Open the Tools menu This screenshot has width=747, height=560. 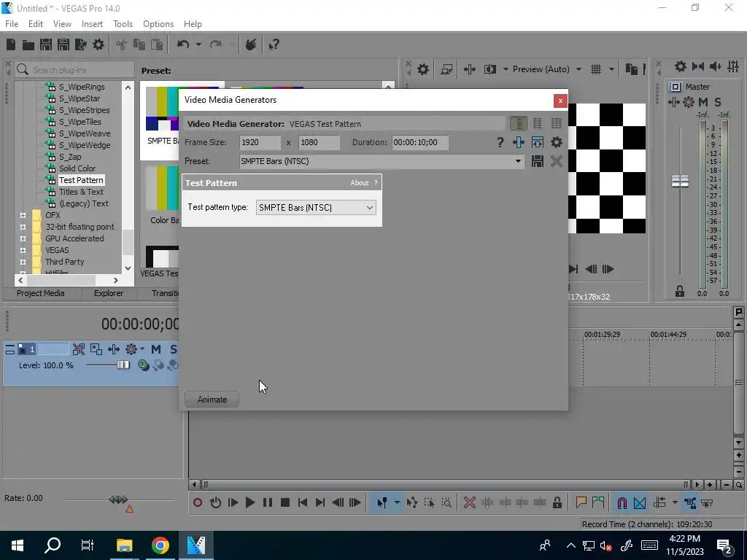pyautogui.click(x=123, y=24)
